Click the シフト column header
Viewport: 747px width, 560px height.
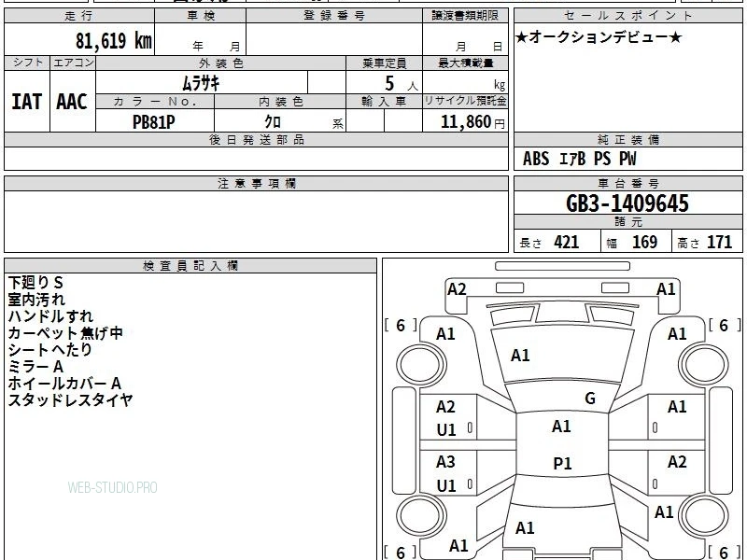pyautogui.click(x=27, y=63)
